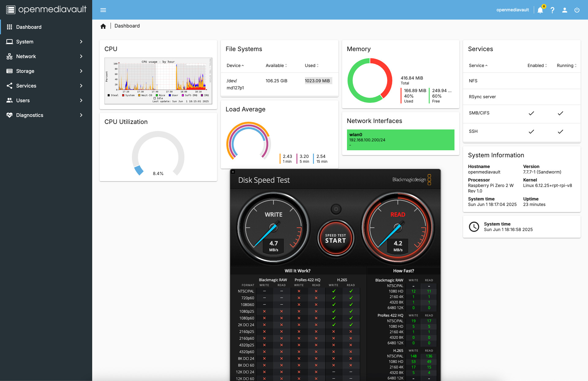Sort file systems by Device column
Screen dimensions: 588x381
pyautogui.click(x=235, y=65)
